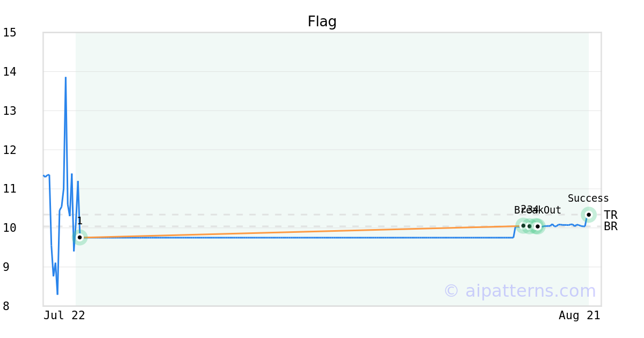Click the leftmost marker in the BreakOut cluster
This screenshot has height=338, width=644.
click(x=523, y=225)
